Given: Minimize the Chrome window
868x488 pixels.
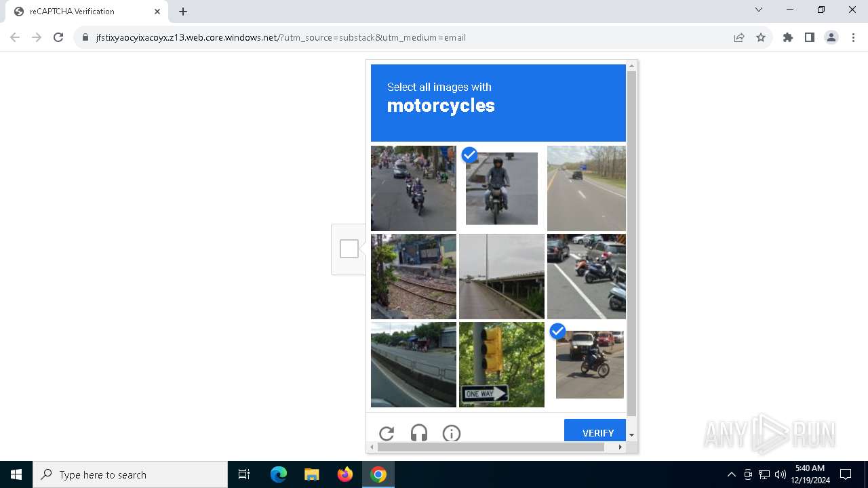Looking at the screenshot, I should 790,9.
